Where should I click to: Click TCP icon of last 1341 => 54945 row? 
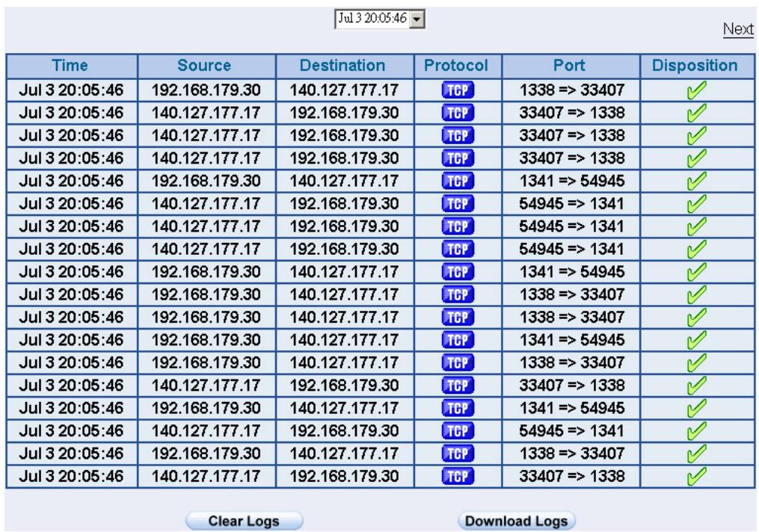tap(458, 408)
